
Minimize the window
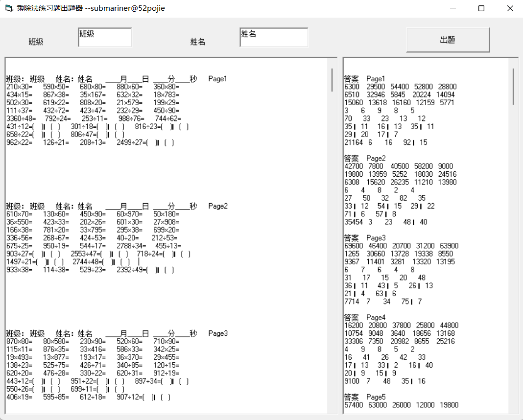click(452, 8)
